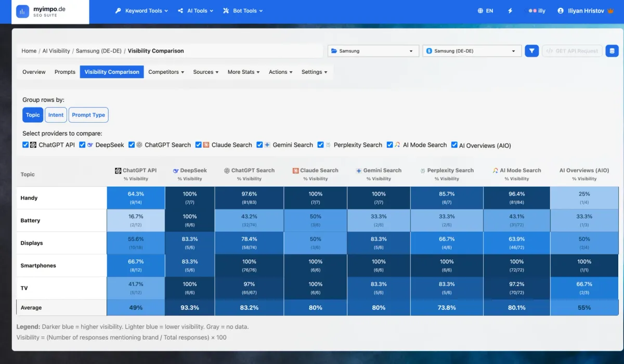Click the illy logo in the header
624x364 pixels.
[x=537, y=10]
